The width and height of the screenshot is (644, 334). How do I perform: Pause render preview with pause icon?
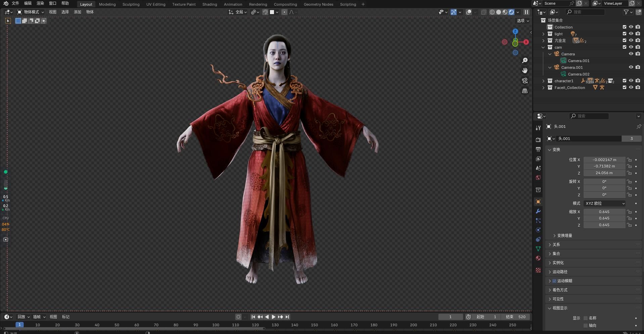526,12
